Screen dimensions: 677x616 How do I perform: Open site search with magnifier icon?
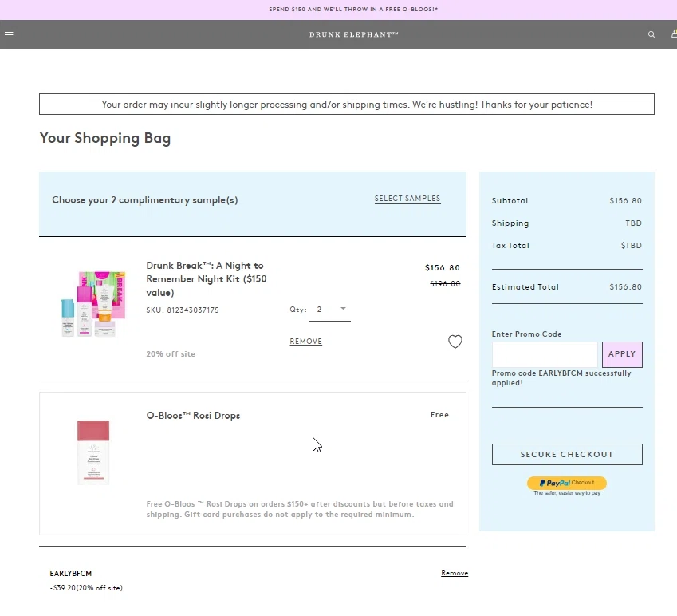pos(651,34)
